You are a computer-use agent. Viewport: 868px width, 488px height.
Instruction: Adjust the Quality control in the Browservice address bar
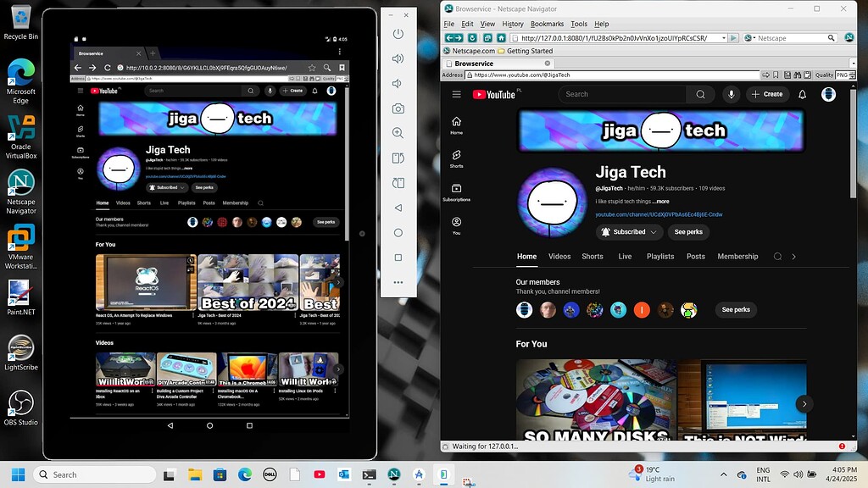824,75
